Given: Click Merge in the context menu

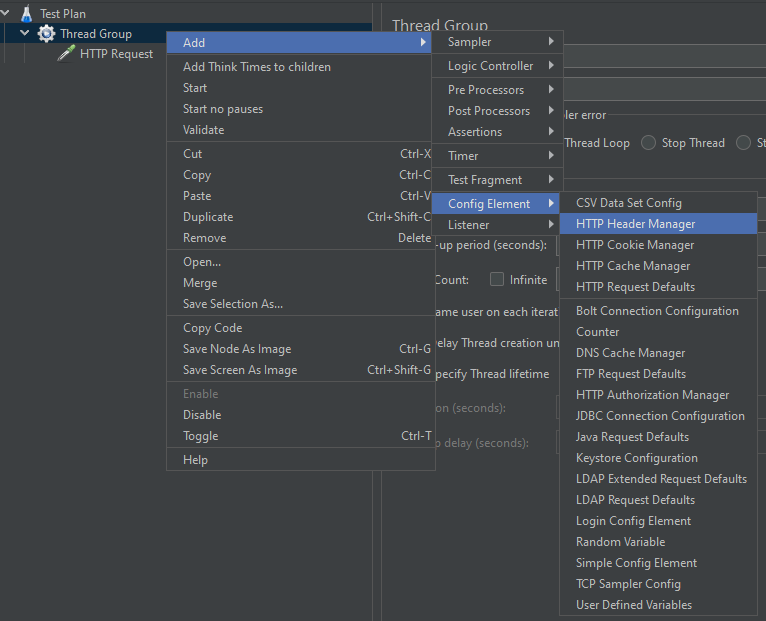Looking at the screenshot, I should tap(300, 283).
